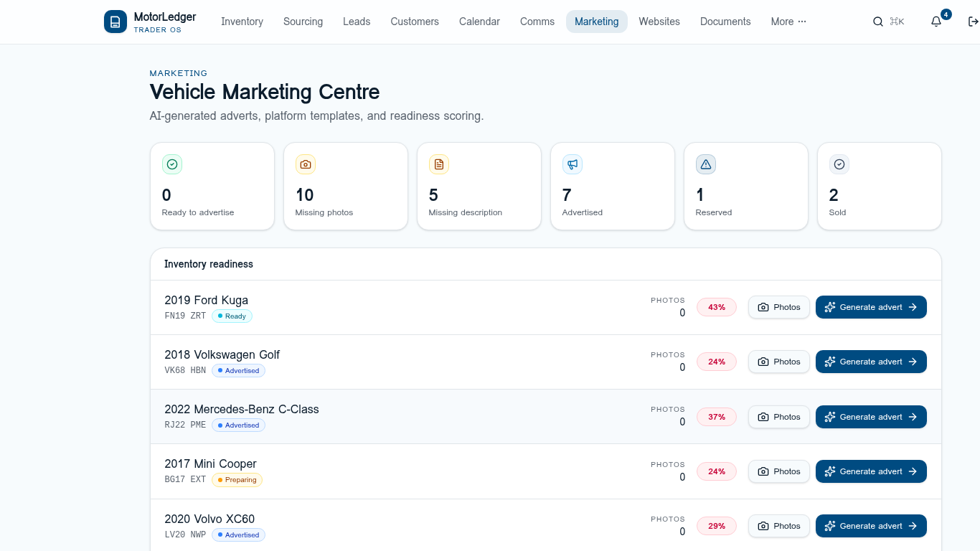Open the Websites tab

tap(659, 22)
